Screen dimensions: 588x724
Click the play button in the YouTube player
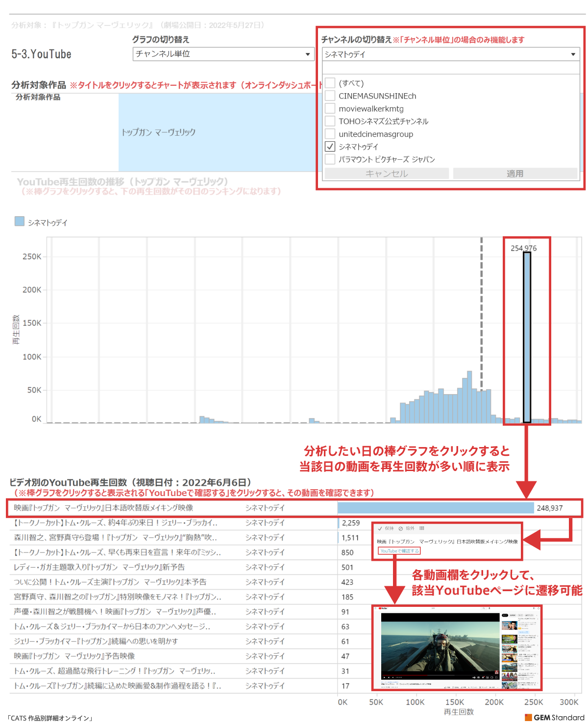[x=385, y=677]
